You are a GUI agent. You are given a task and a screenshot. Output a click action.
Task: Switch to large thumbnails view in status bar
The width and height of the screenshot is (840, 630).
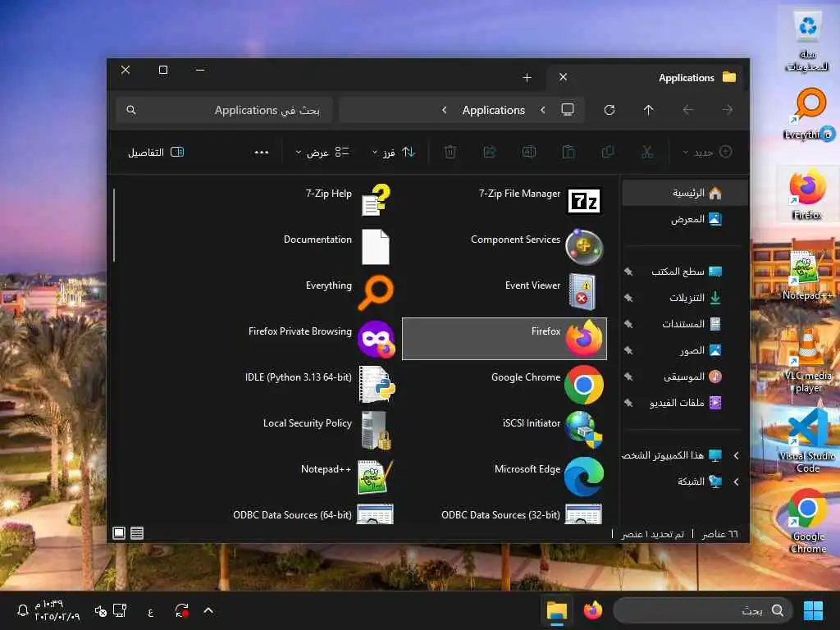pos(119,533)
